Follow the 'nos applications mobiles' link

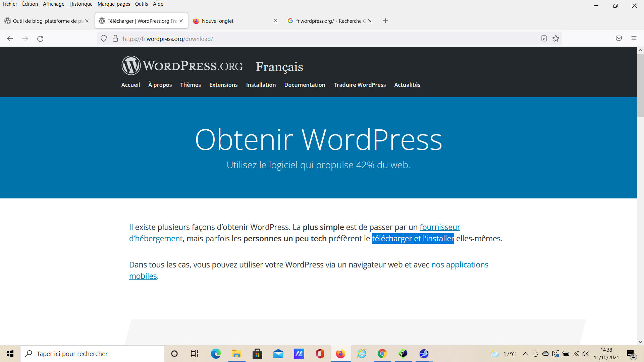click(460, 265)
